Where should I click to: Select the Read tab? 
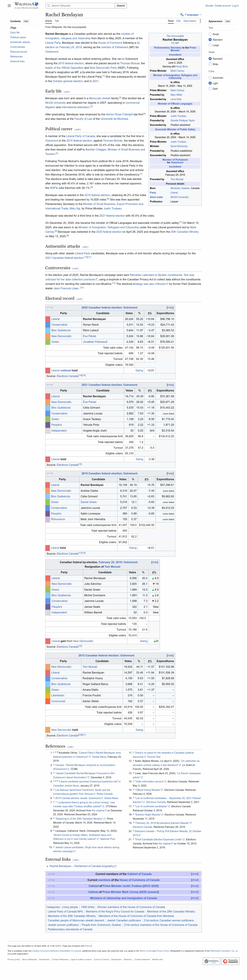(x=171, y=21)
